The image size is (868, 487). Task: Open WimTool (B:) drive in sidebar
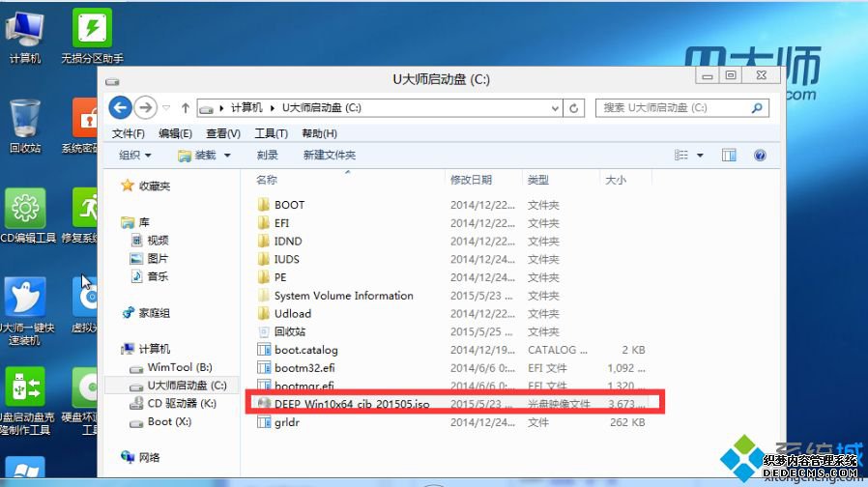(x=170, y=367)
